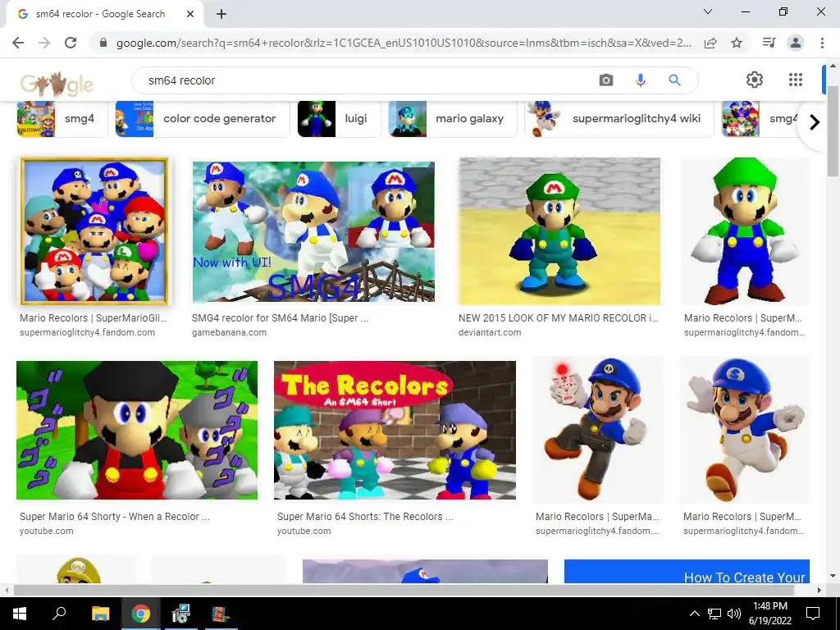Open the jumping white-overalls SMG4 image
Viewport: 840px width, 630px height.
pyautogui.click(x=745, y=430)
